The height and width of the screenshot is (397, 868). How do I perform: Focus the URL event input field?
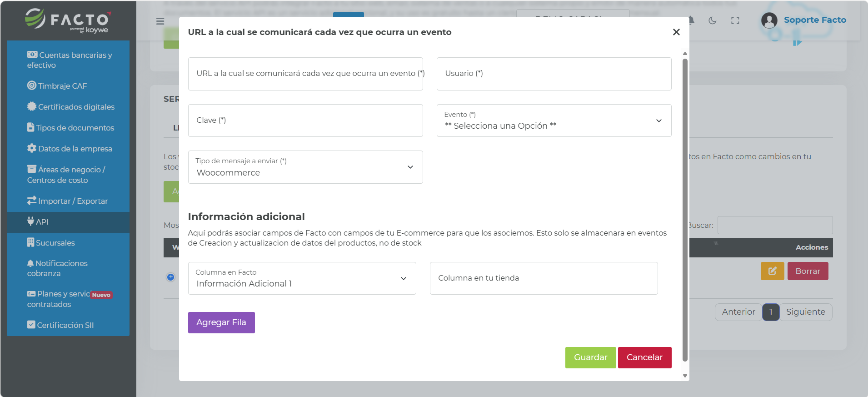305,74
